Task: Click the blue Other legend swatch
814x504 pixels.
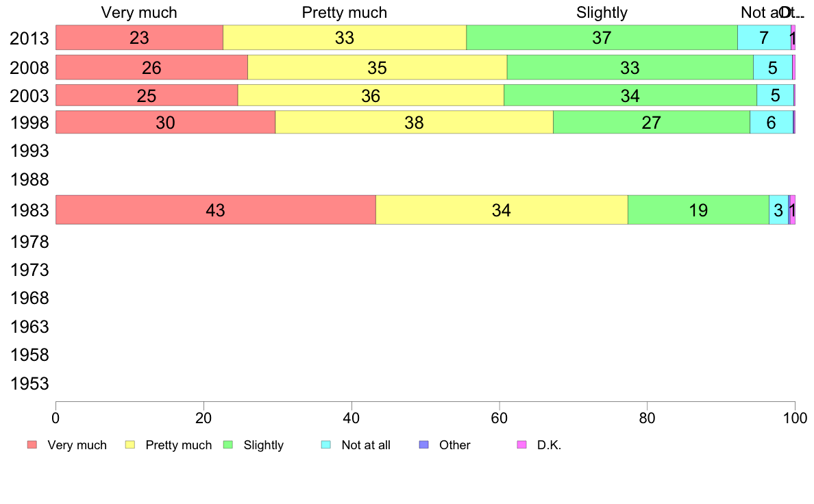Action: pos(424,445)
